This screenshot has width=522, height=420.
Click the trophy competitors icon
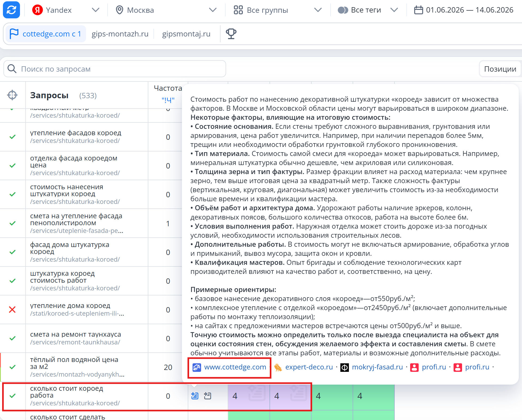point(231,34)
